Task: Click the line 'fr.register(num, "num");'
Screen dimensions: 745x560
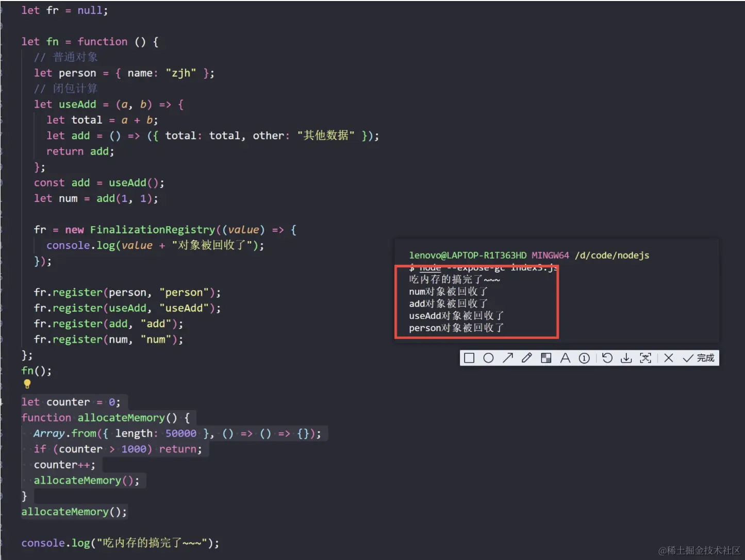Action: click(108, 340)
